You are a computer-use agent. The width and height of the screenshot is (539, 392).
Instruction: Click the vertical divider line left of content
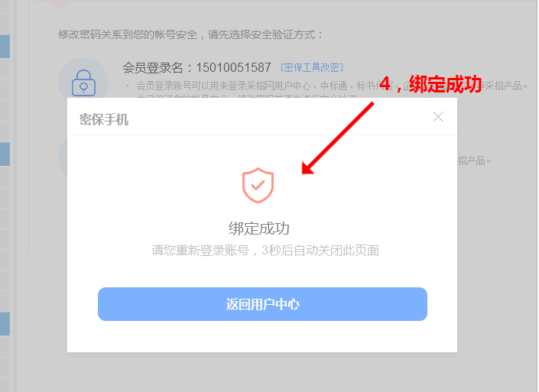pos(29,127)
